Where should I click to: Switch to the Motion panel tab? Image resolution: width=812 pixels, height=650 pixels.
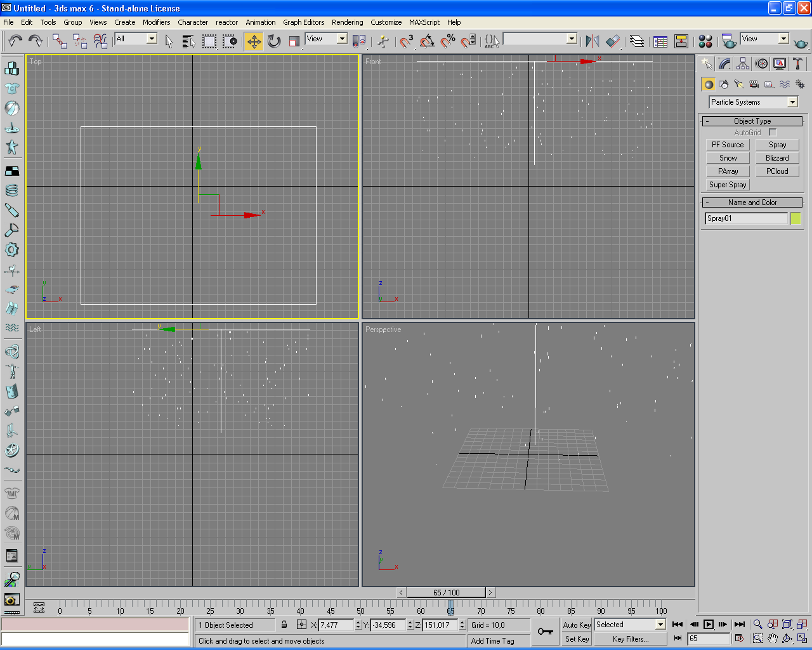click(x=761, y=63)
